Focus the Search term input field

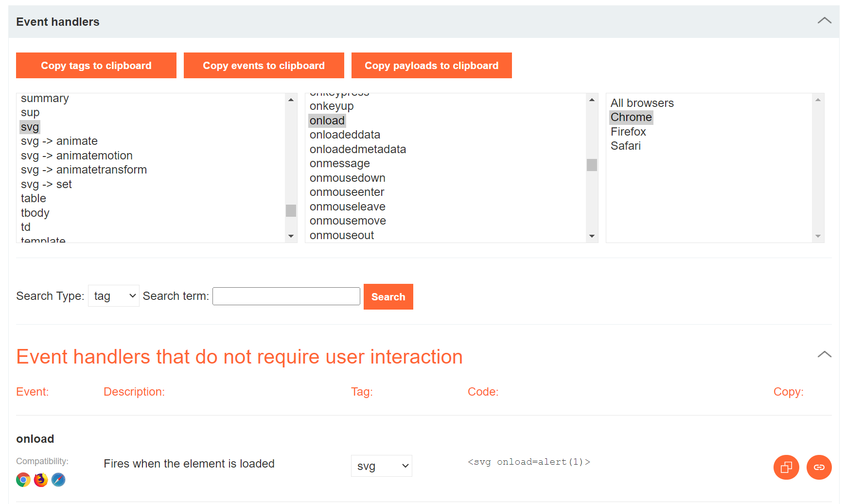(x=286, y=296)
